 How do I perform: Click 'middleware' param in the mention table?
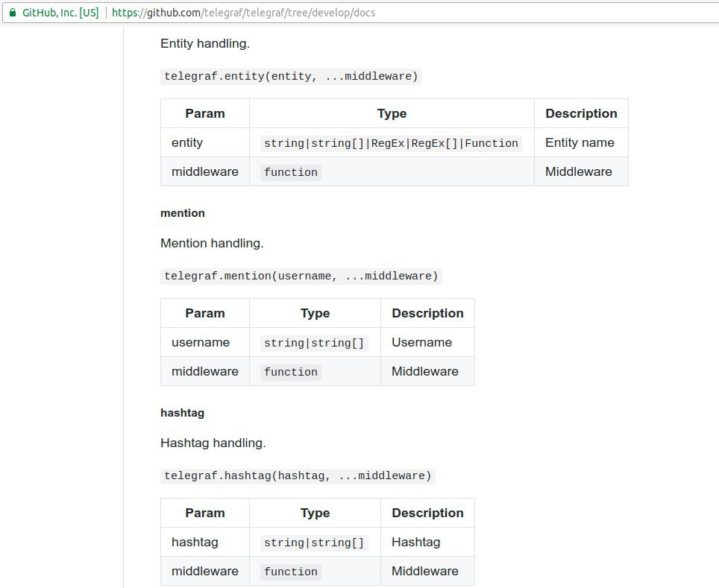(x=205, y=371)
